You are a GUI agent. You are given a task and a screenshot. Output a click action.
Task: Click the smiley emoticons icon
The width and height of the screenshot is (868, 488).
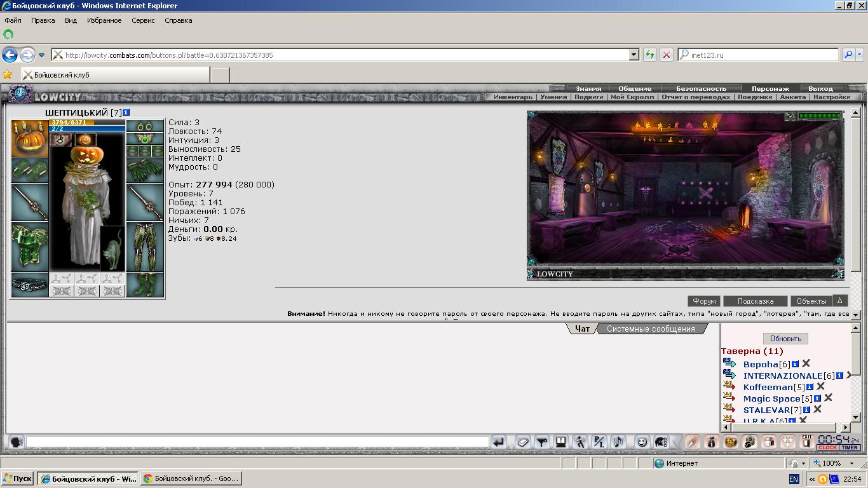point(642,442)
